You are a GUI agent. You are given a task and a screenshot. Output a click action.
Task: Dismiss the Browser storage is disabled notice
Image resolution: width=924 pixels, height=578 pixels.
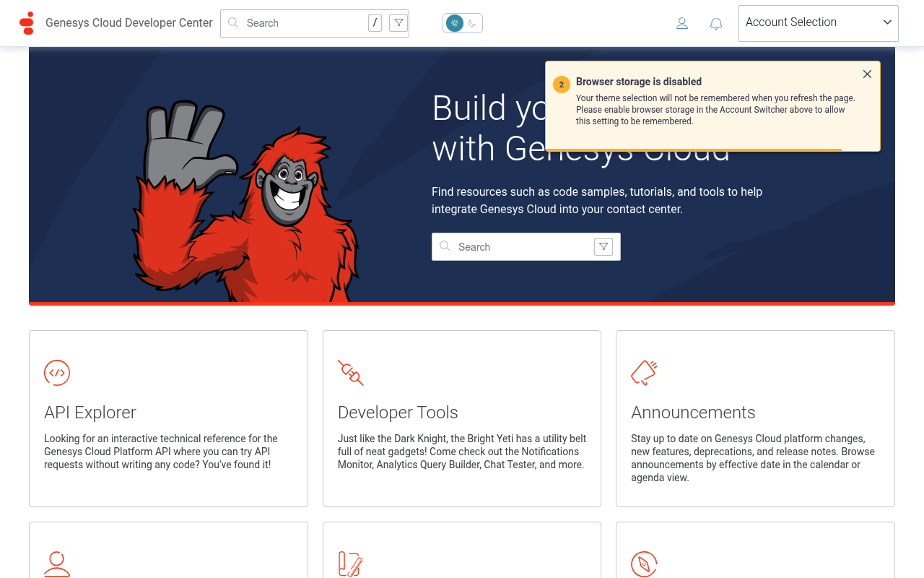(x=868, y=74)
